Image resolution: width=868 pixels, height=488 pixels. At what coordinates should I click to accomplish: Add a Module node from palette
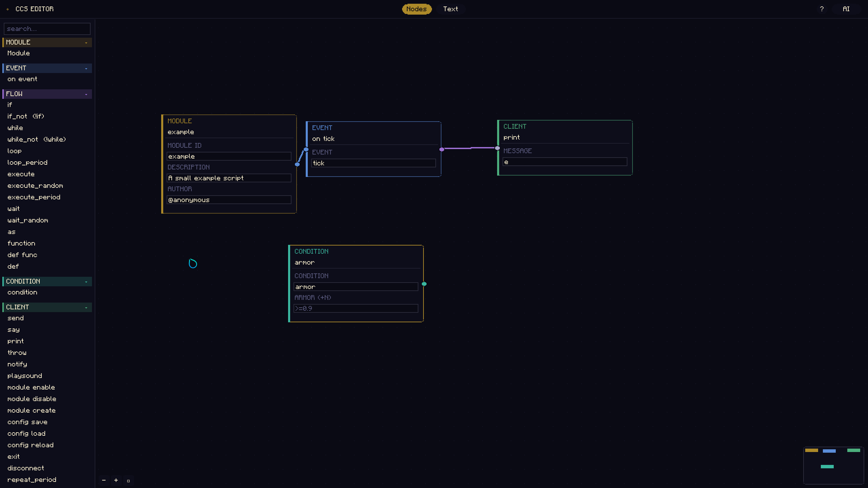47,53
